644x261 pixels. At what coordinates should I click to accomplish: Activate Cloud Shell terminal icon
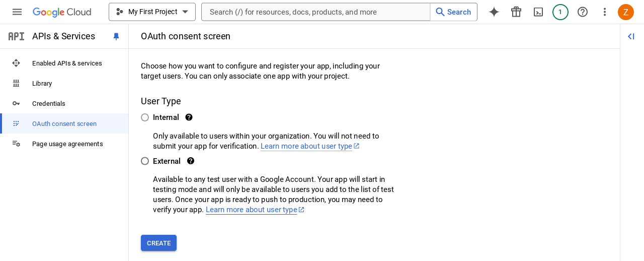538,12
